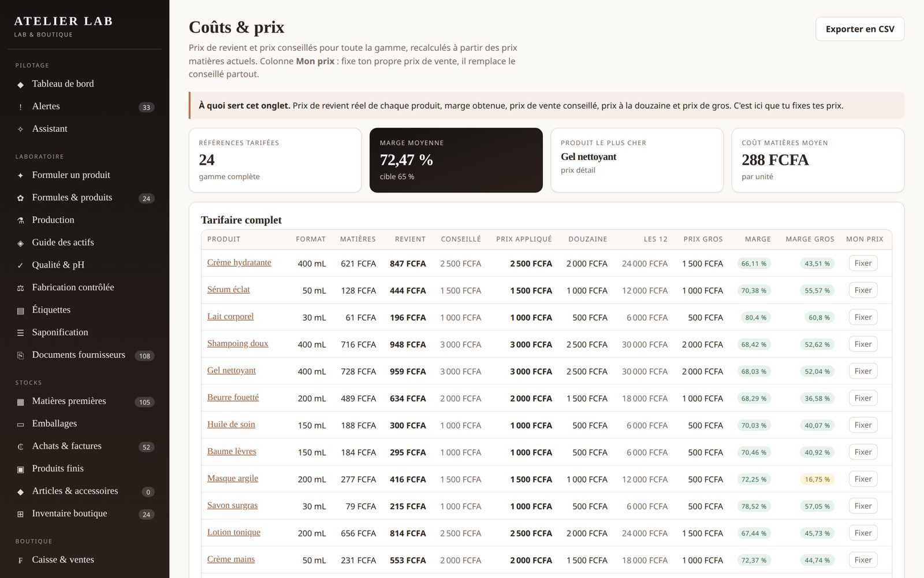Select the Références tarifées card
The height and width of the screenshot is (578, 924).
click(x=275, y=160)
